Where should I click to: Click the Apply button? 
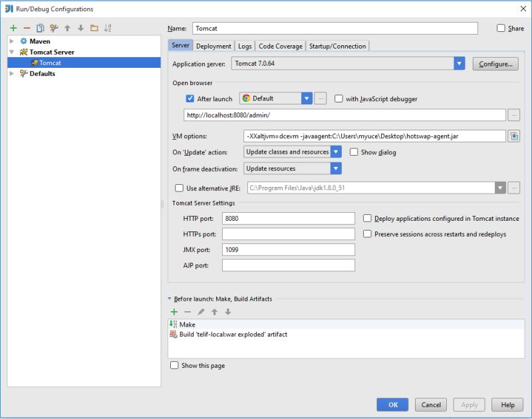click(x=469, y=404)
